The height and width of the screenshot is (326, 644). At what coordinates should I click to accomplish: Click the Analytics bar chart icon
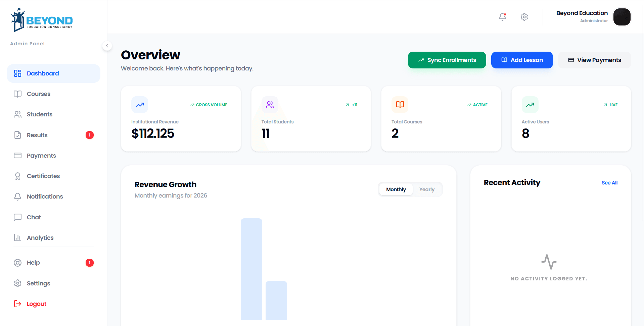pos(17,238)
